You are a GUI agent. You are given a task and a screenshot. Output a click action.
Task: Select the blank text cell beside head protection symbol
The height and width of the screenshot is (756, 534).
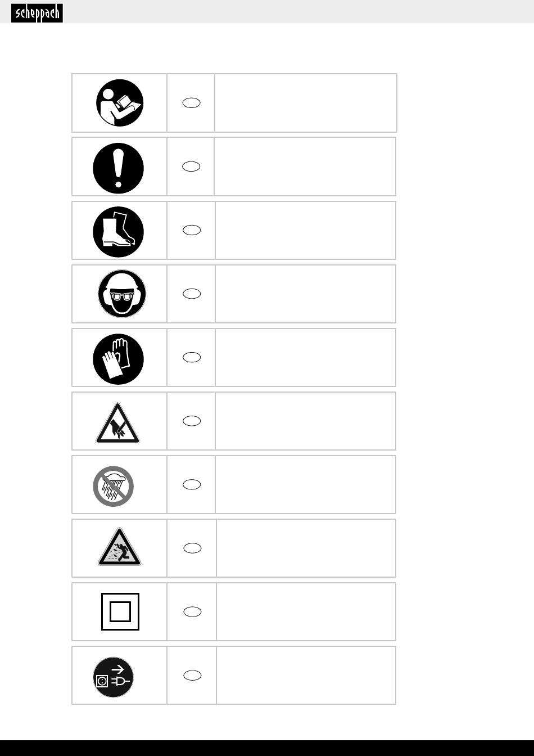[x=305, y=294]
